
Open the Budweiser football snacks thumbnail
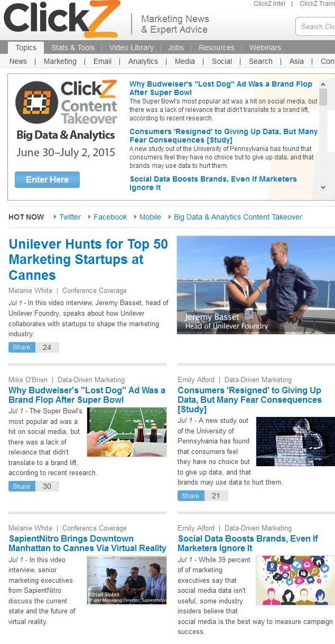tap(127, 432)
